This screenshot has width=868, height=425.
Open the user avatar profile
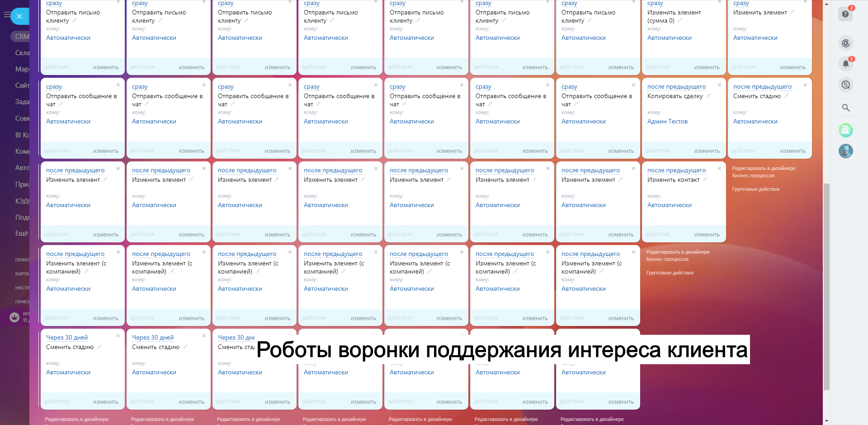tap(846, 151)
